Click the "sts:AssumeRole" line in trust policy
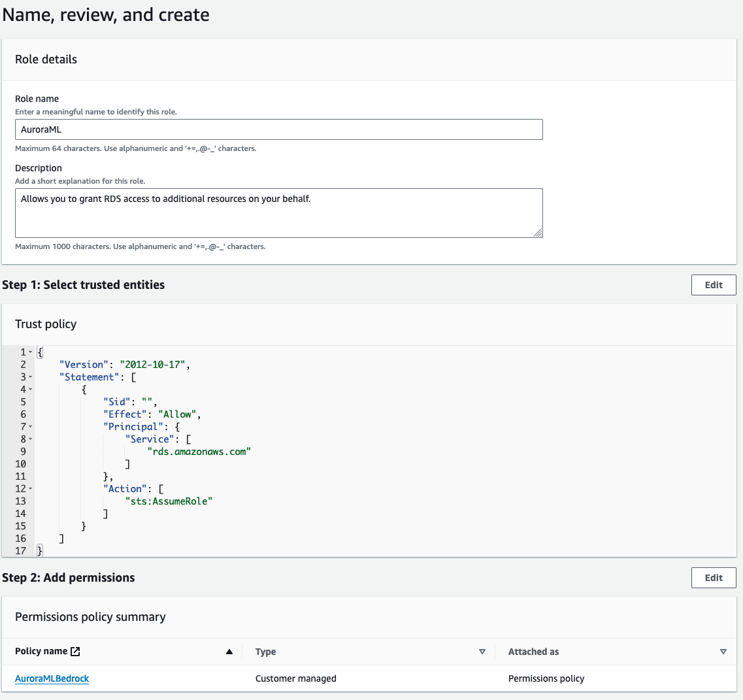The height and width of the screenshot is (700, 743). pos(169,501)
